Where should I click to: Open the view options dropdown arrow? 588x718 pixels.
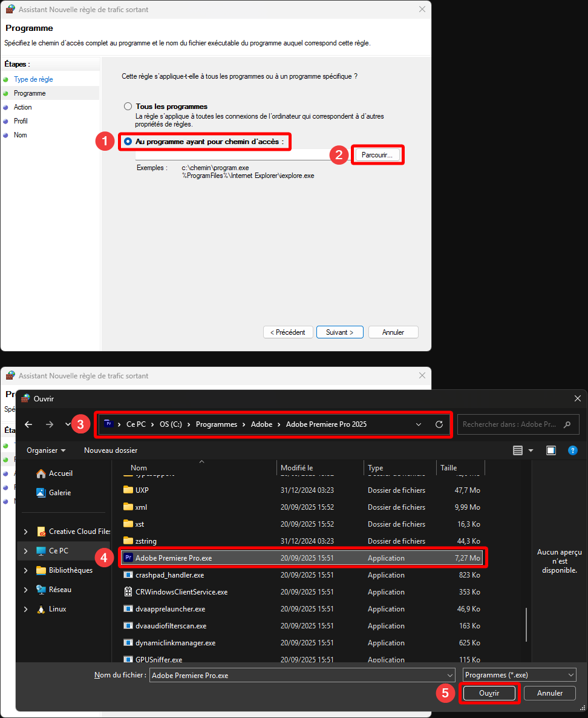pos(531,450)
